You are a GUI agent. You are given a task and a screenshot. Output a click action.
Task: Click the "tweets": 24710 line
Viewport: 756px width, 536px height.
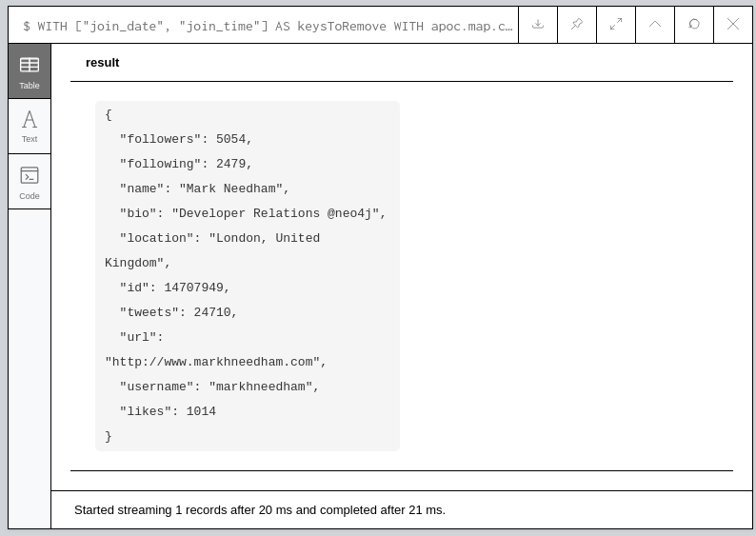178,313
